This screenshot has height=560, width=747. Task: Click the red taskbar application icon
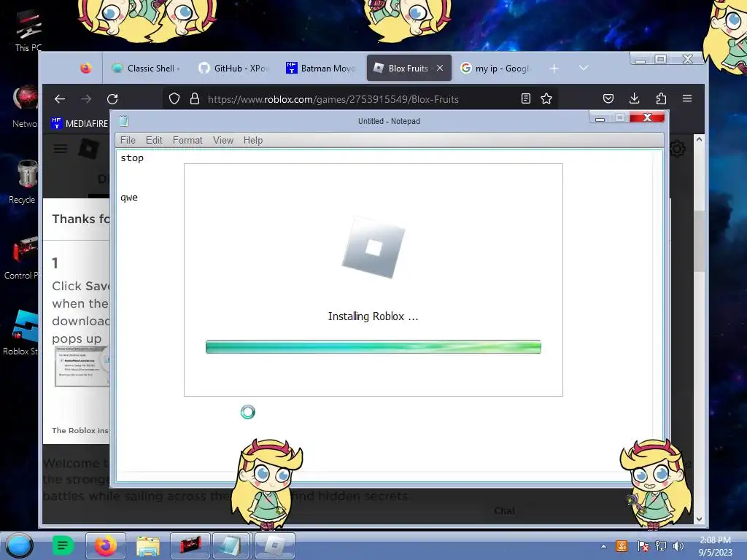[190, 545]
